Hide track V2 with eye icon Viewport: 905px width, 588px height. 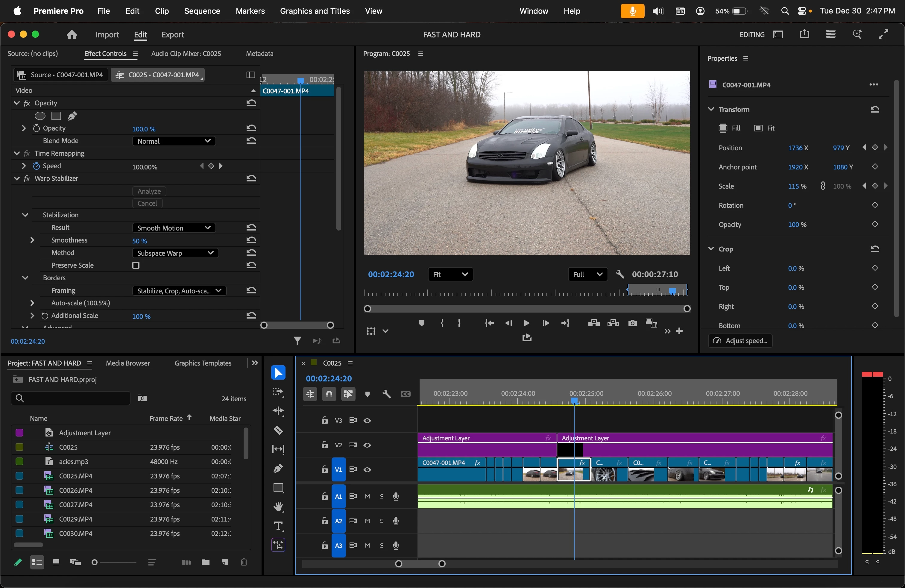coord(367,445)
